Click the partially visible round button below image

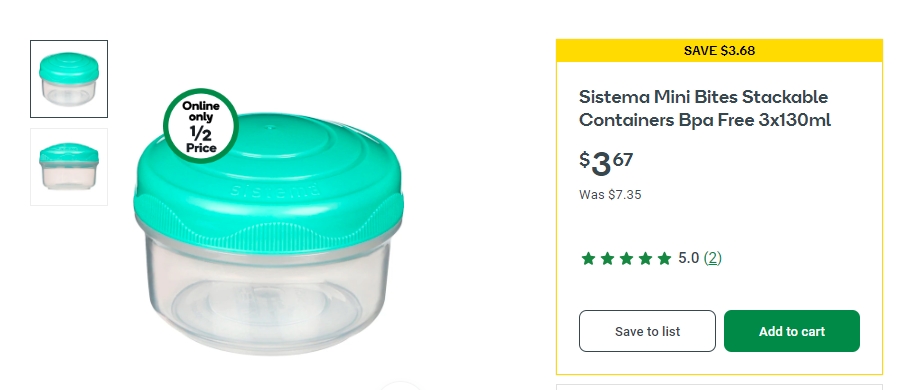pyautogui.click(x=400, y=385)
